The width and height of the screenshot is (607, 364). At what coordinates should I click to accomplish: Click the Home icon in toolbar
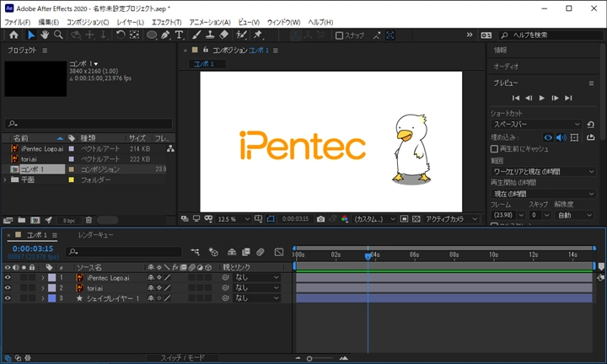(x=13, y=35)
